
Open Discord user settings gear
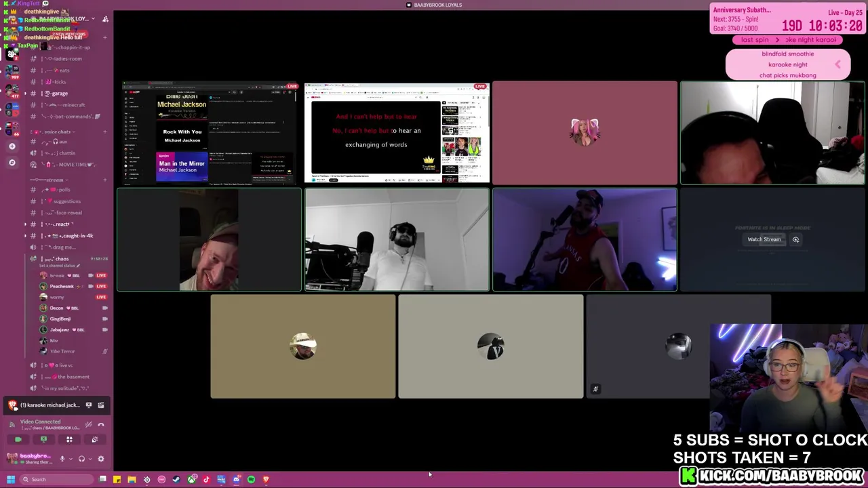tap(101, 459)
